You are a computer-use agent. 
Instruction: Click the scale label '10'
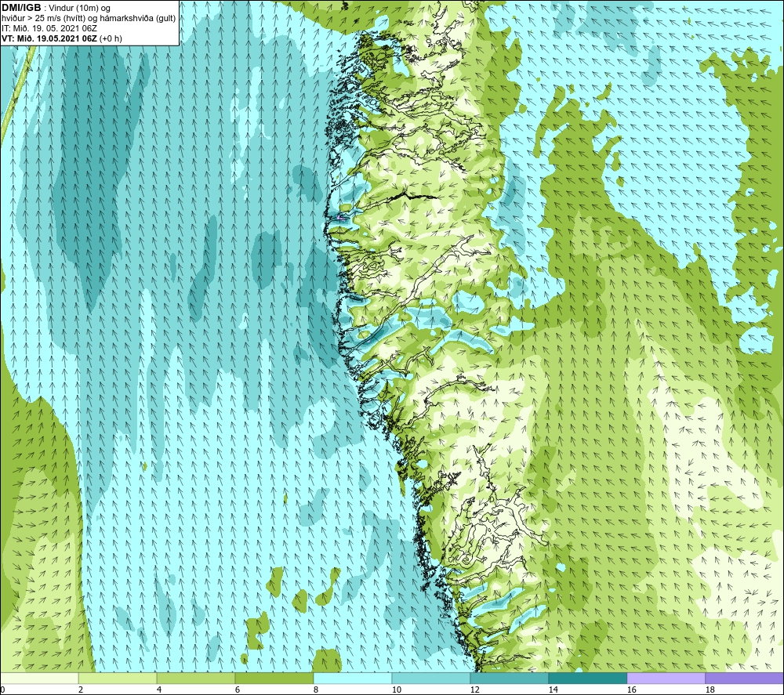[397, 690]
